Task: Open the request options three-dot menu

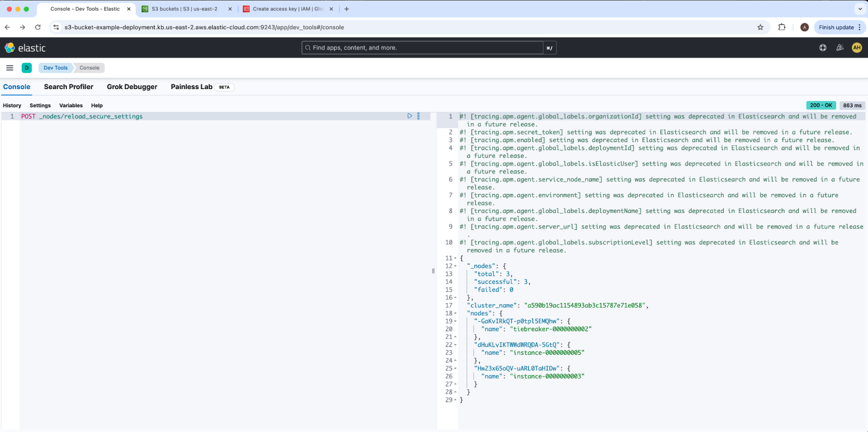Action: click(x=419, y=116)
